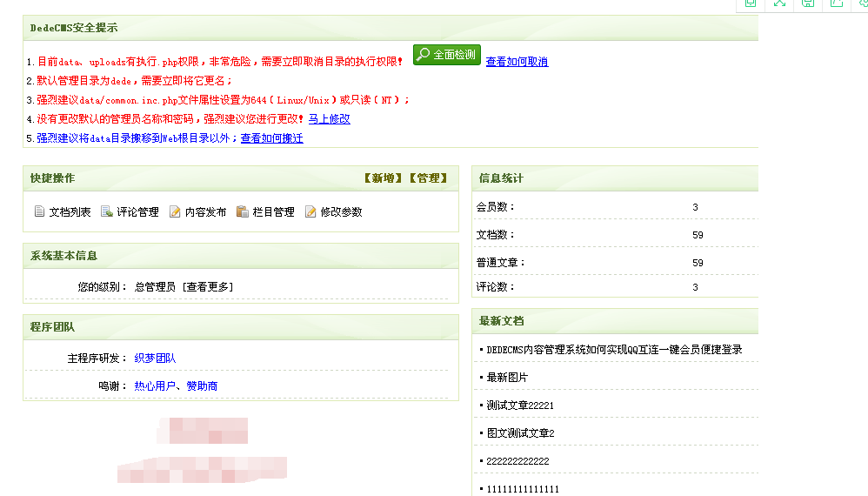Open the 织梦团队 developer link
868x496 pixels.
(x=155, y=359)
